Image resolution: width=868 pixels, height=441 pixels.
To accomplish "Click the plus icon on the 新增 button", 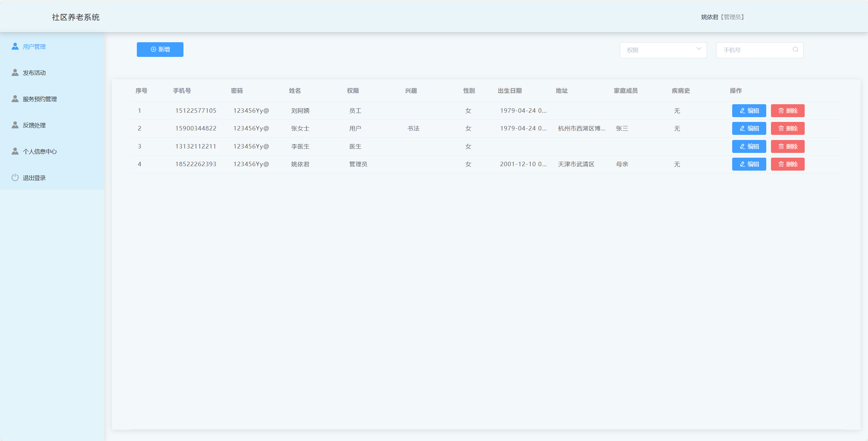I will [153, 49].
